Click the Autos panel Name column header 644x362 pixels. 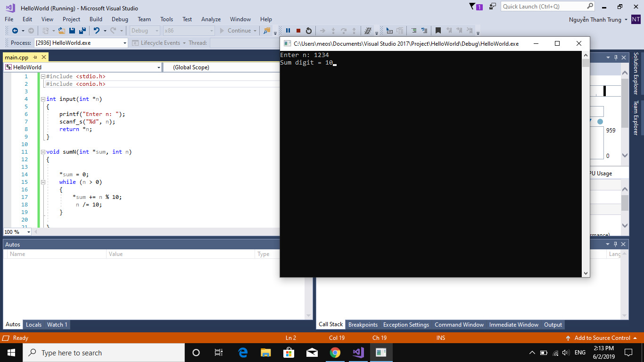(x=57, y=254)
